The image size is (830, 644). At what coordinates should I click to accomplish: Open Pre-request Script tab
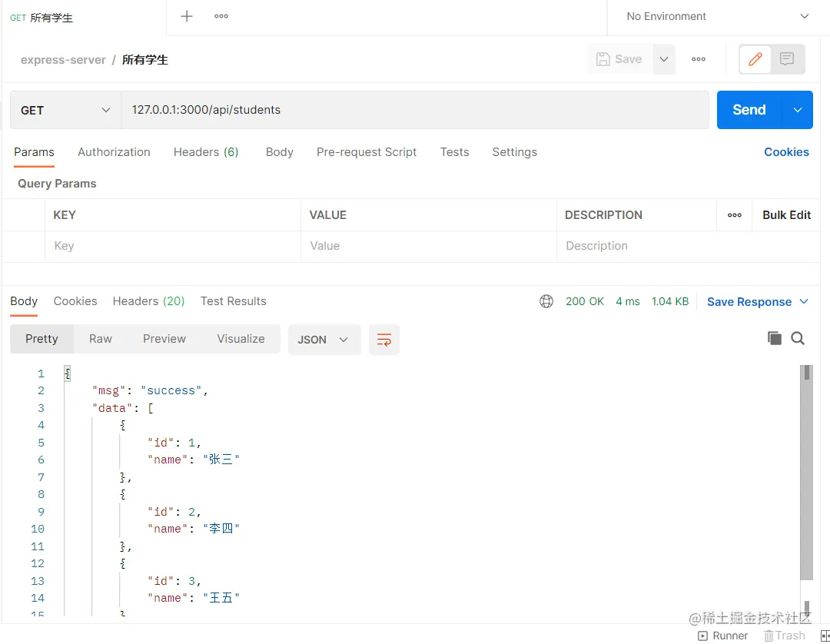[x=367, y=152]
